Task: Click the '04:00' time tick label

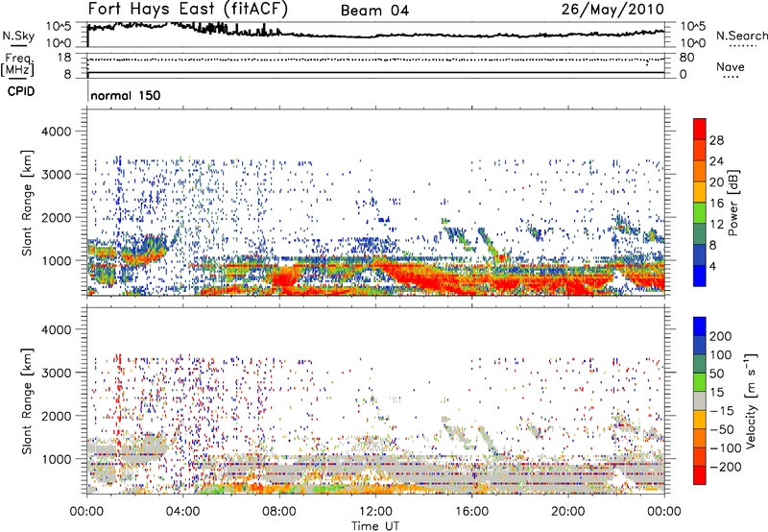Action: [x=182, y=512]
